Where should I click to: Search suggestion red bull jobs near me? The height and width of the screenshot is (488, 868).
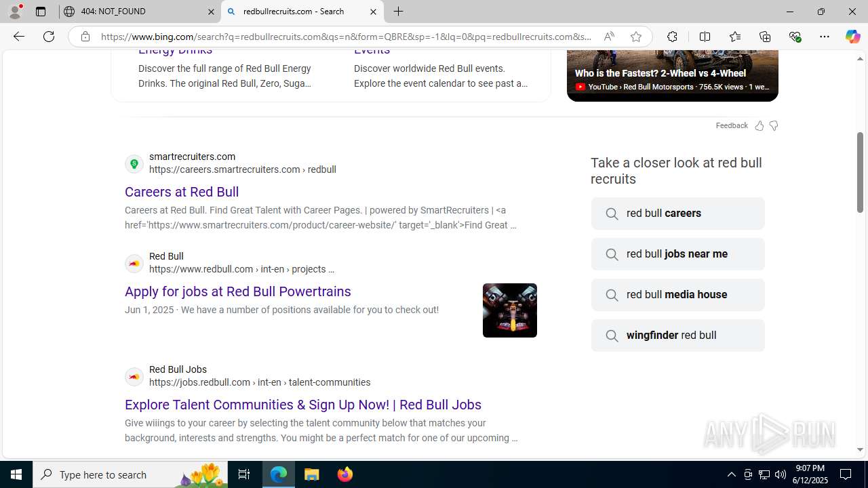(x=677, y=254)
